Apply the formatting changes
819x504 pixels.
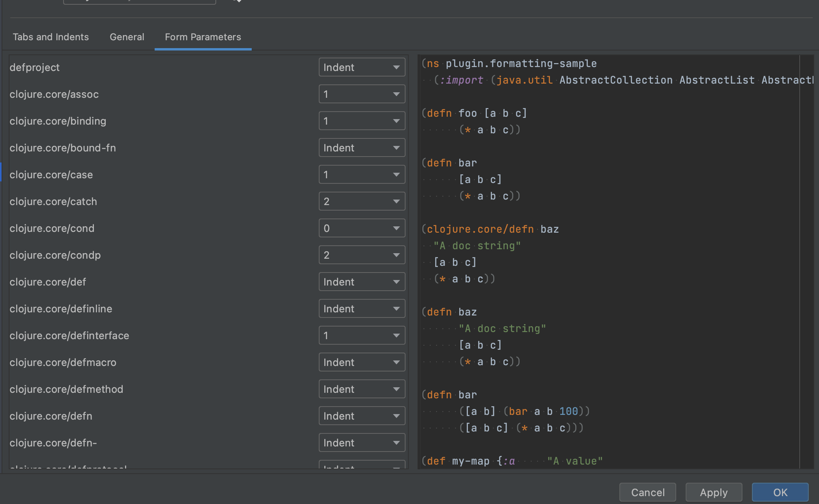coord(713,492)
